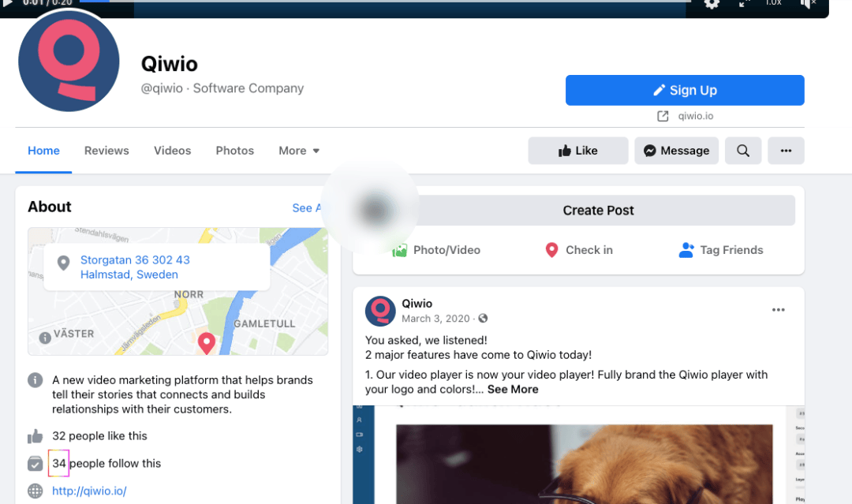
Task: Click the blue Sign Up button
Action: (x=685, y=90)
